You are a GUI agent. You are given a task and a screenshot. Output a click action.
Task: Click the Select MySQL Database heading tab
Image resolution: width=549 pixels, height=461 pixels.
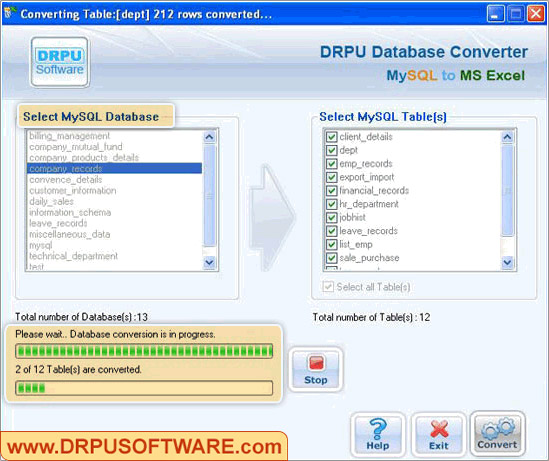(x=96, y=116)
